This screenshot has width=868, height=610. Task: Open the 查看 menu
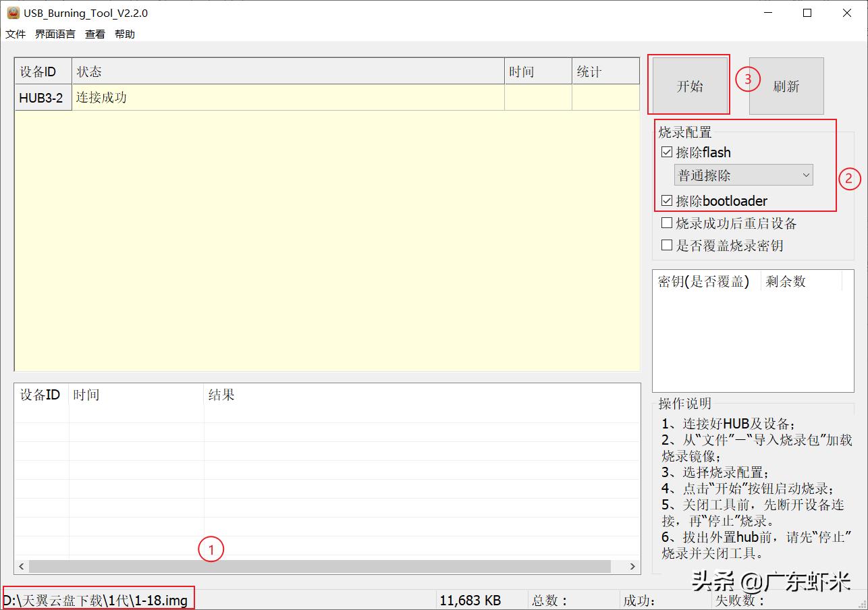pos(94,34)
